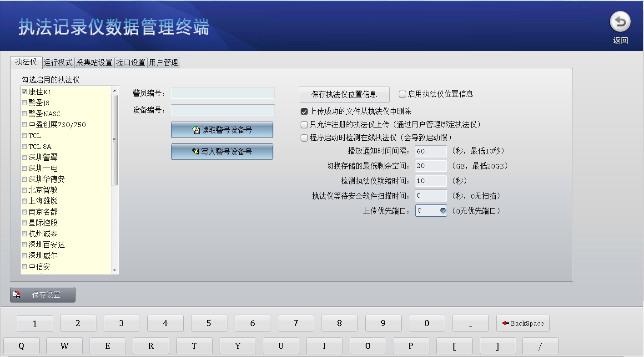Enable the 启用执法仪位置信息 checkbox
This screenshot has height=357, width=644.
click(402, 94)
